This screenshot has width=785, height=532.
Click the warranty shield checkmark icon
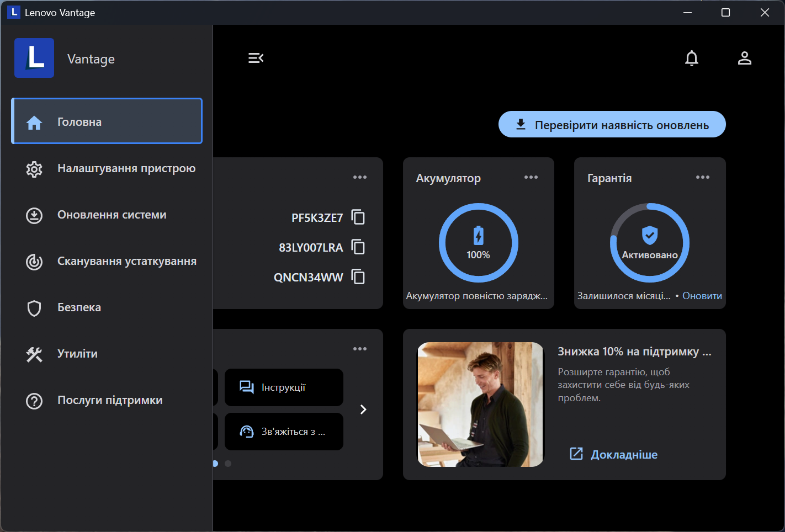[650, 235]
